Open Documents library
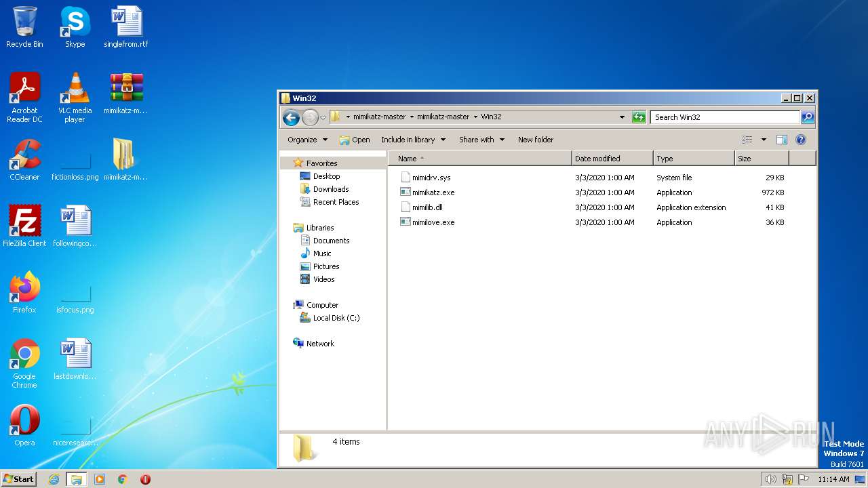The height and width of the screenshot is (488, 868). pyautogui.click(x=331, y=241)
